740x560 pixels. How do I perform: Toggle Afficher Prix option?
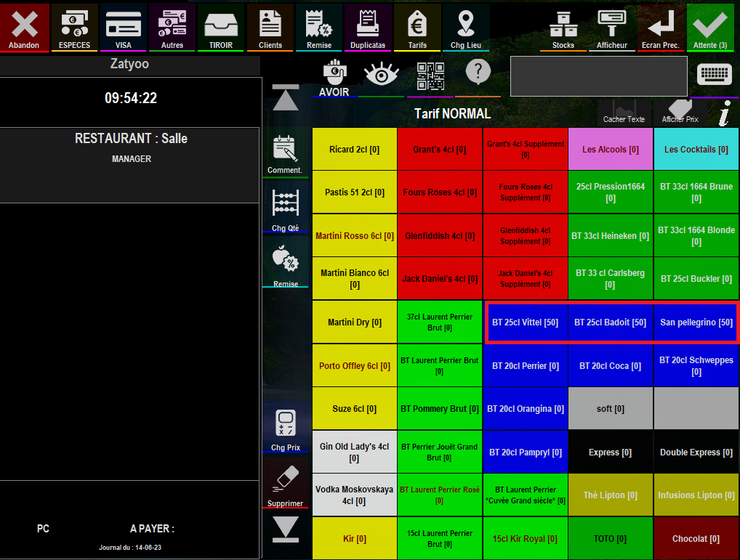(680, 113)
